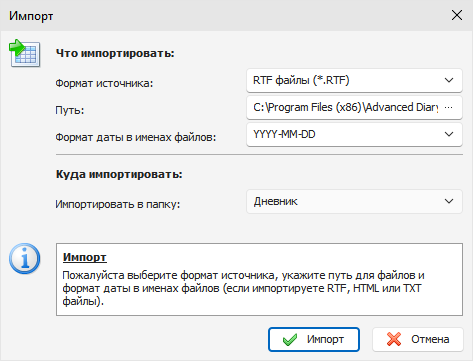The height and width of the screenshot is (361, 473).
Task: Close the Импорт dialog window
Action: coord(457,15)
